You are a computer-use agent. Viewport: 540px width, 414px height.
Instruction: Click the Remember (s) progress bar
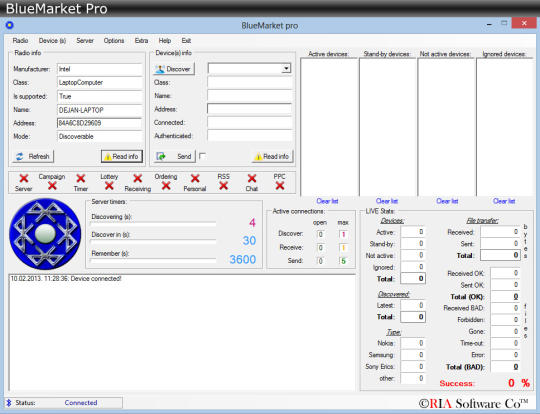[x=153, y=261]
